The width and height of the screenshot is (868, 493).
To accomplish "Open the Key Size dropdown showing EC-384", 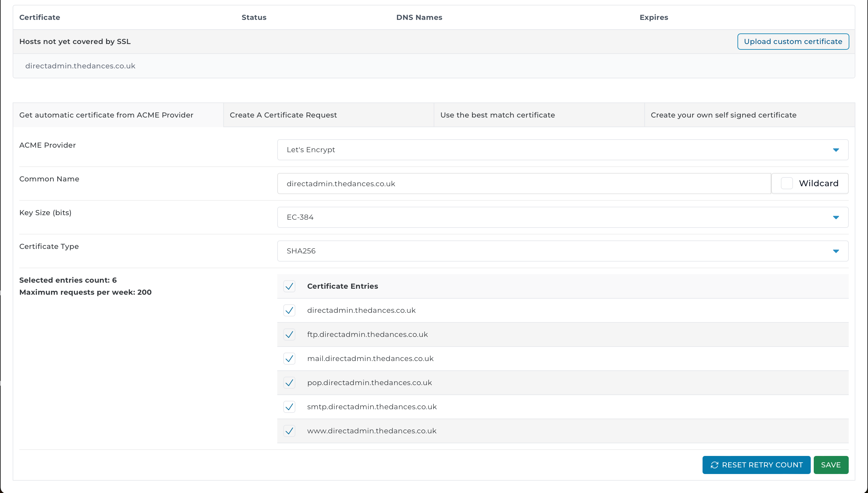I will coord(563,217).
